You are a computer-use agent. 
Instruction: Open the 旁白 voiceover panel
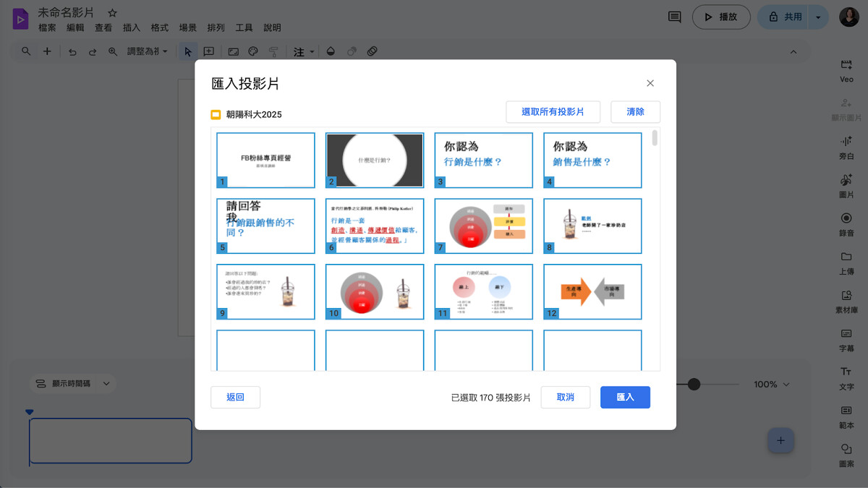(846, 142)
